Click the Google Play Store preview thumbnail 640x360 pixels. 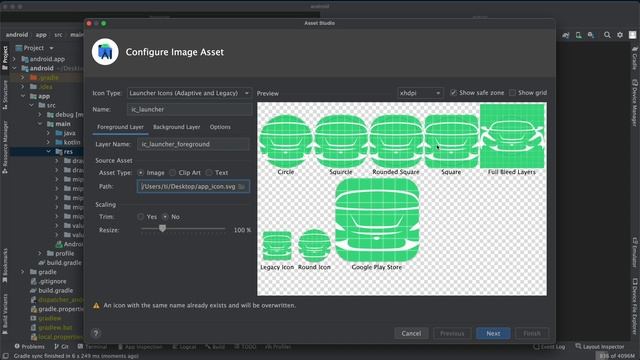[x=377, y=220]
